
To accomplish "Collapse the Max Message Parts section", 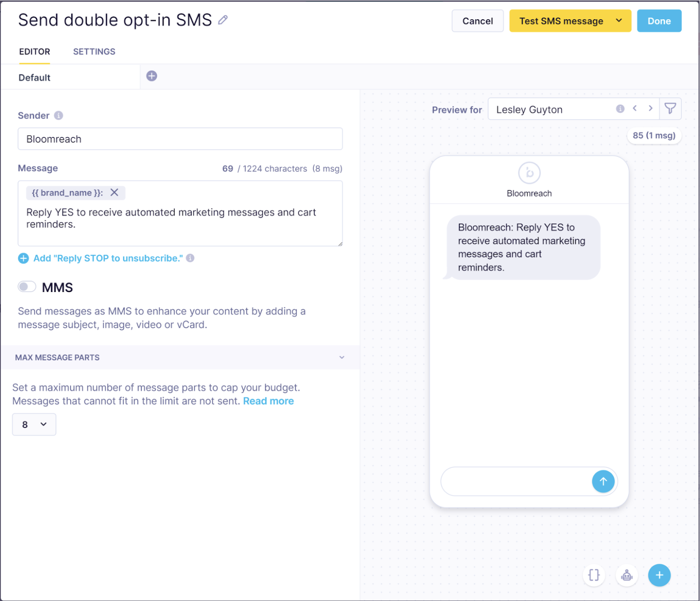I will pyautogui.click(x=341, y=357).
